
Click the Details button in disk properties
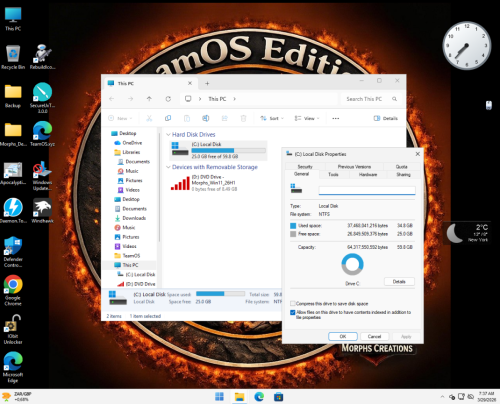tap(399, 282)
